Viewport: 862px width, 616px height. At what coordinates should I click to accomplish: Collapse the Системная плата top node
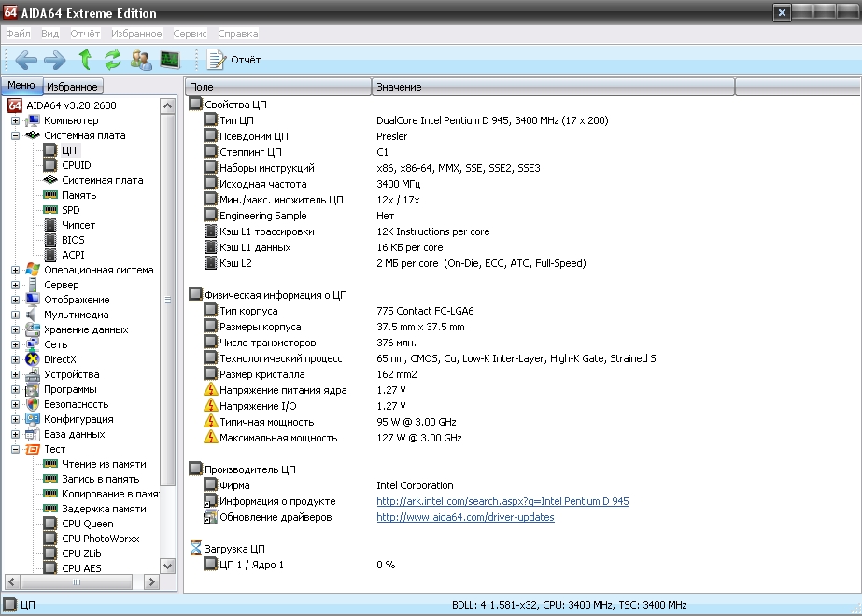click(x=15, y=135)
